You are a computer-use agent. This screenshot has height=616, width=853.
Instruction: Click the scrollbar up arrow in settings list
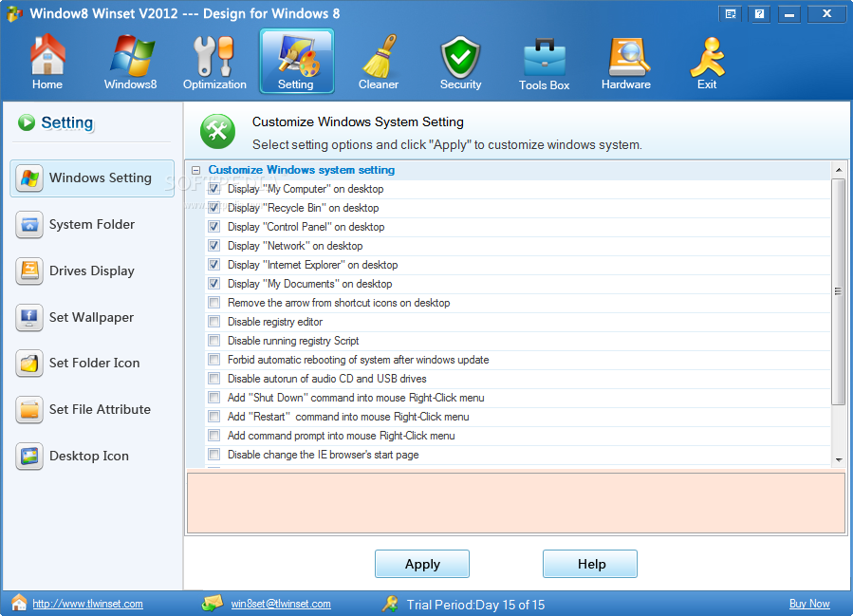[x=839, y=170]
